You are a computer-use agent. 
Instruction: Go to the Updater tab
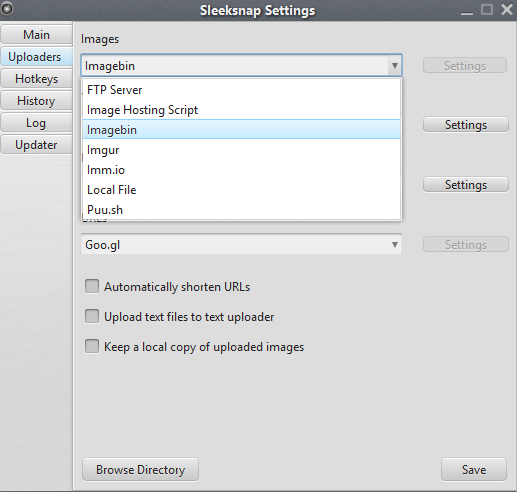(x=36, y=145)
